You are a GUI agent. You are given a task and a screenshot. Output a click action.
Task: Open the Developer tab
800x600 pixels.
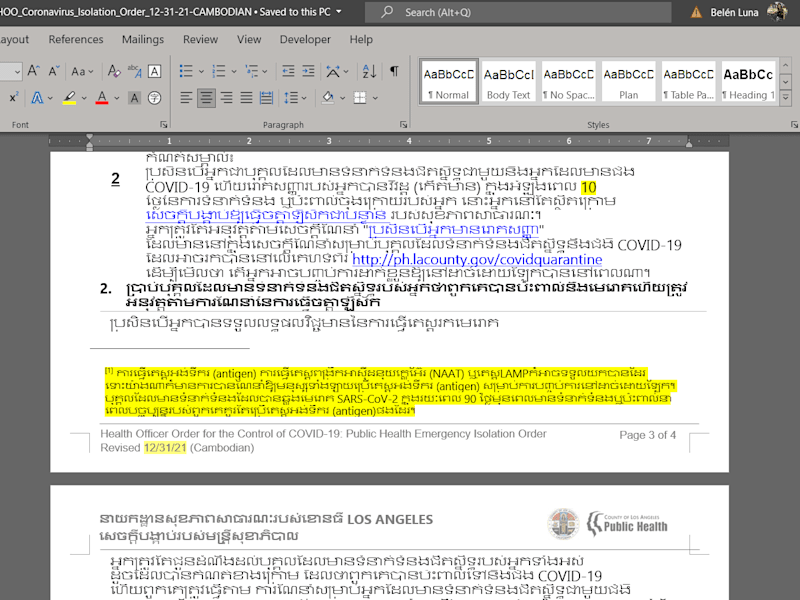(x=305, y=39)
